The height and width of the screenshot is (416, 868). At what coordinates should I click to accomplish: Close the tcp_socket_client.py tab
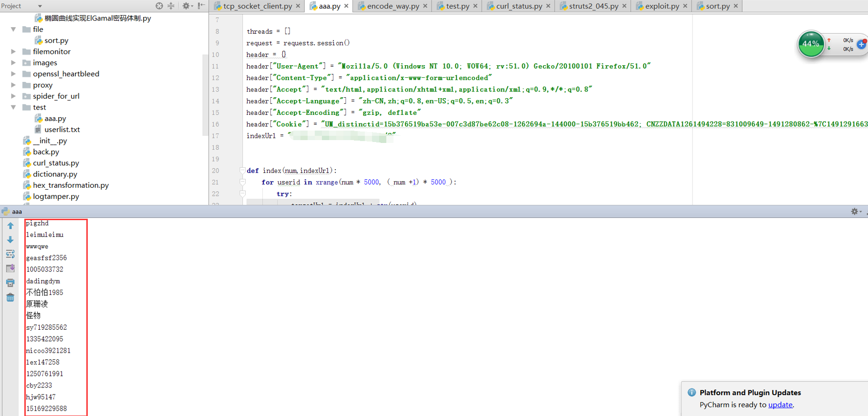pyautogui.click(x=298, y=6)
